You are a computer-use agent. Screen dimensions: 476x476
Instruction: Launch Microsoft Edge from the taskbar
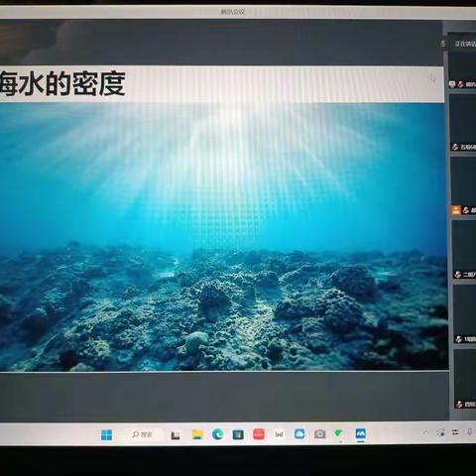coord(218,434)
